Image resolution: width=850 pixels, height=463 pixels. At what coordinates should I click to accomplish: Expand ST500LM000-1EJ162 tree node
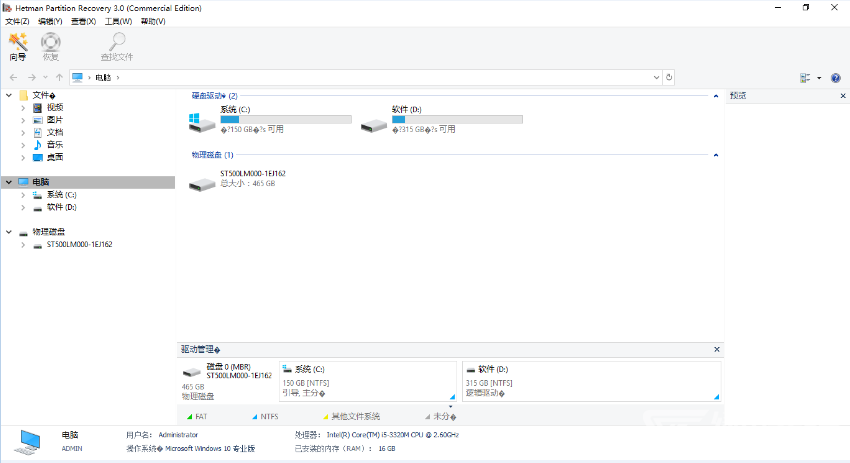(x=23, y=245)
